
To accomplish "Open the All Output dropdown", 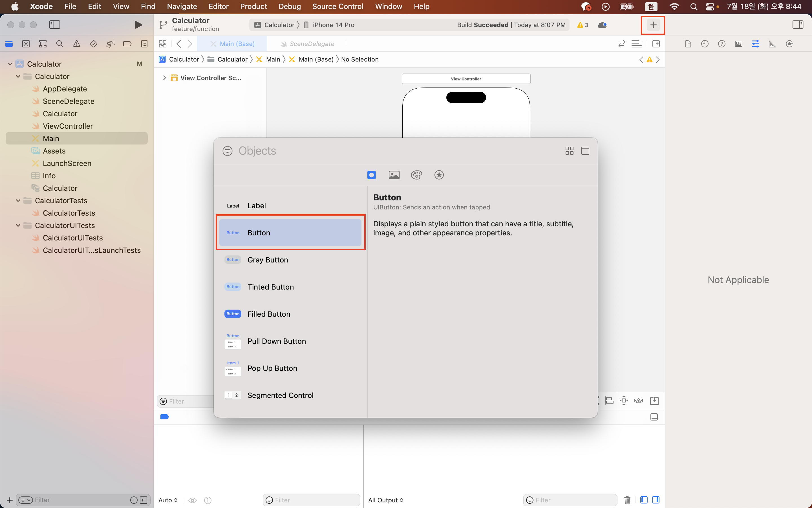I will [385, 500].
